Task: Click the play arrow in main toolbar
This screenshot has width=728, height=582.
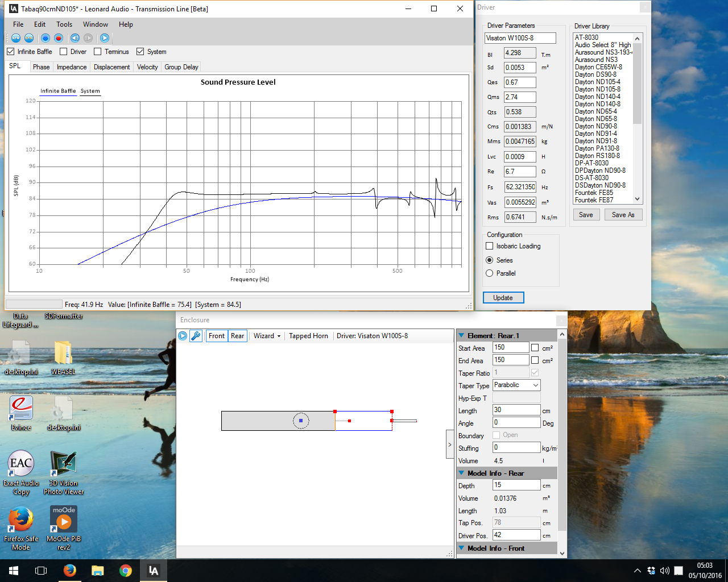Action: click(105, 38)
